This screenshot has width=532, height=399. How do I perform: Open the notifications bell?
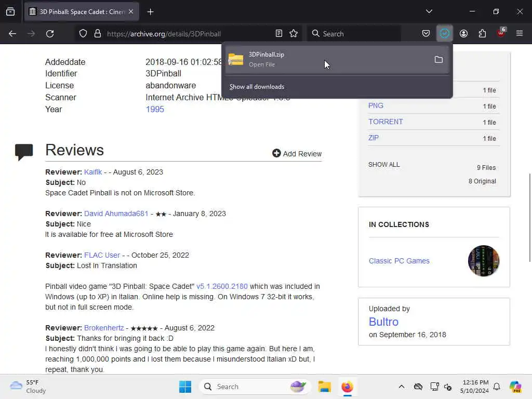(497, 387)
